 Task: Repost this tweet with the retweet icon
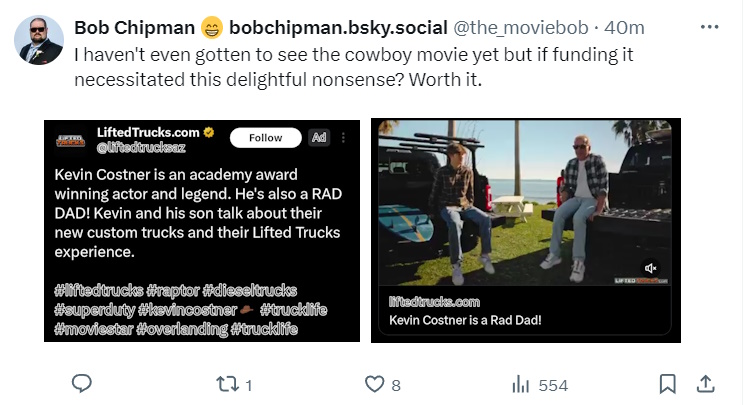(x=226, y=384)
